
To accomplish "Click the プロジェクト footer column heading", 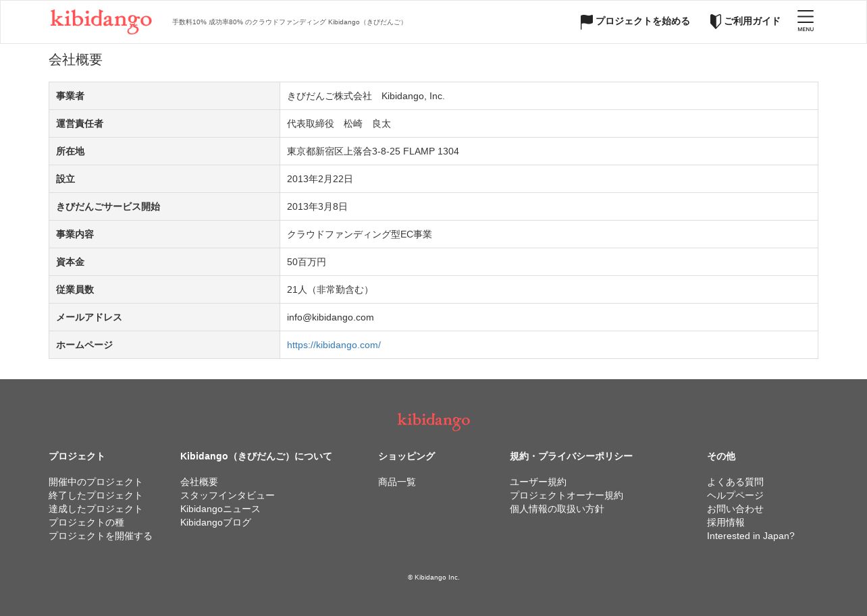I will click(x=77, y=456).
